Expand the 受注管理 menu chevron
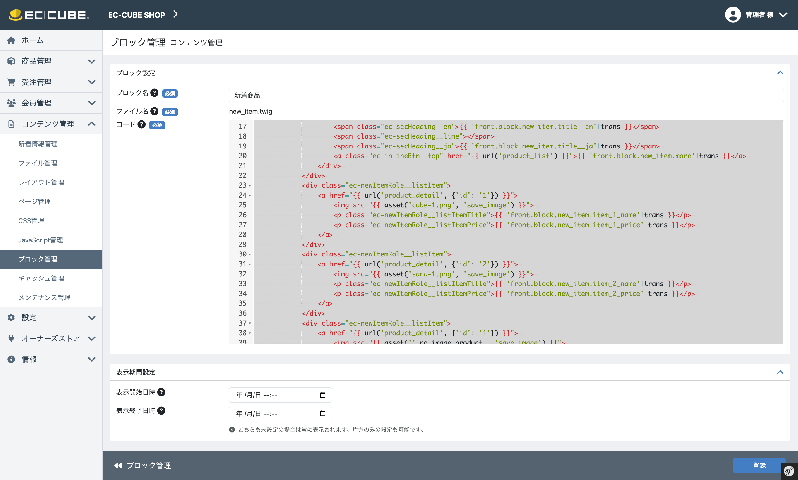This screenshot has height=480, width=798. tap(92, 82)
